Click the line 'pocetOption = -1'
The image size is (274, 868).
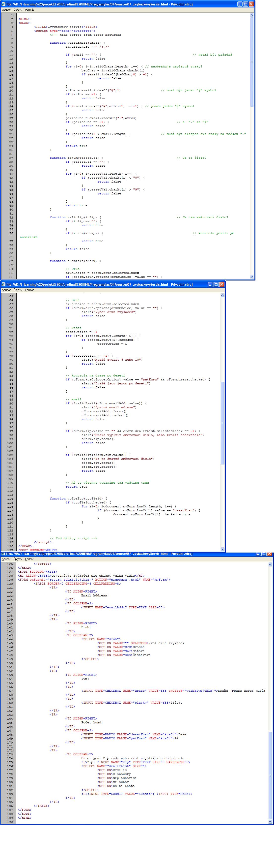(x=81, y=332)
